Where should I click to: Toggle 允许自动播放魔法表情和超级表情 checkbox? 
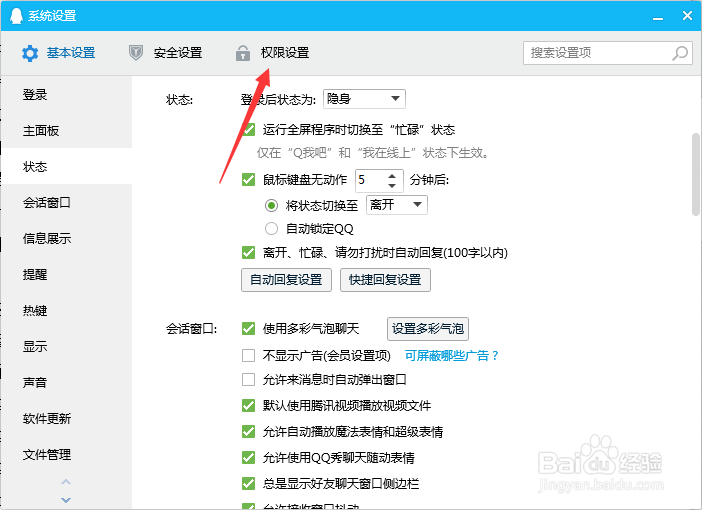tap(248, 432)
